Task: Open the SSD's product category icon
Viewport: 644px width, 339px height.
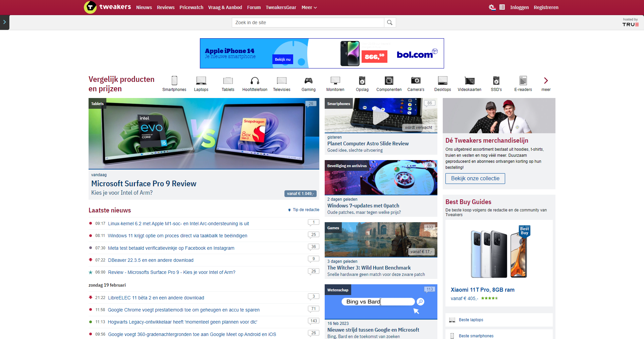Action: coord(496,81)
